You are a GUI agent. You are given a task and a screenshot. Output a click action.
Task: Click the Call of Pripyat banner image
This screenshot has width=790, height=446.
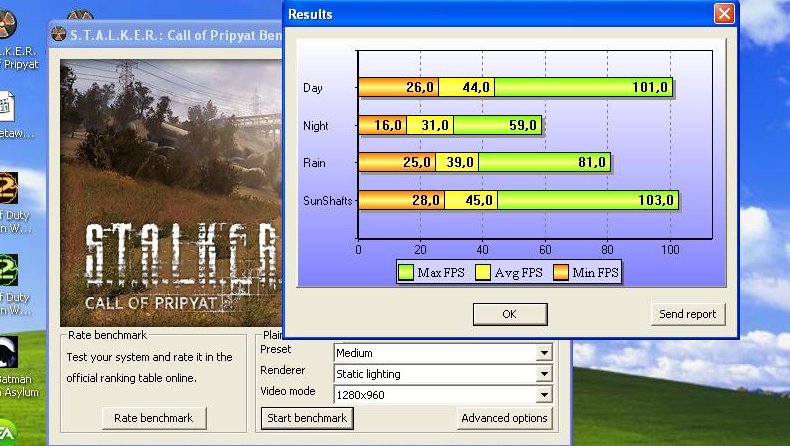[x=170, y=193]
